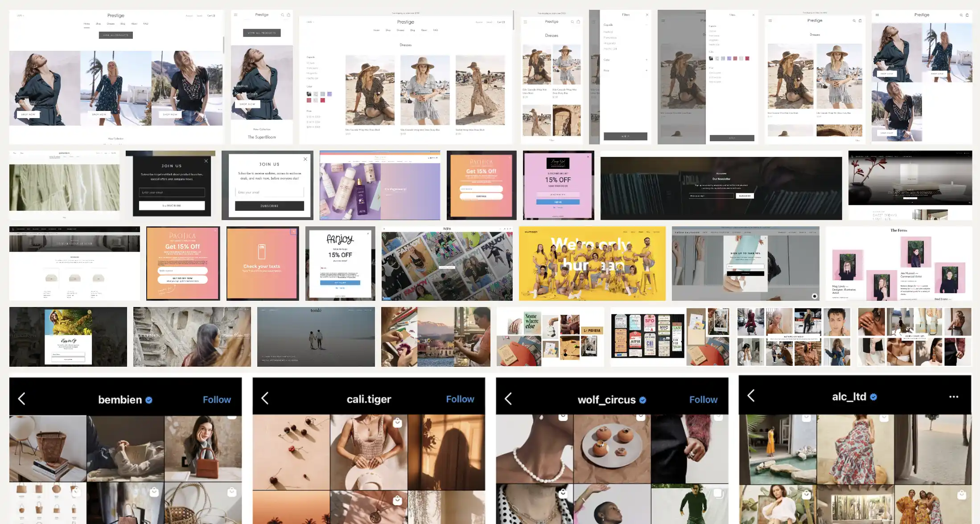This screenshot has height=524, width=980.
Task: Expand the Price filter plus sign
Action: 646,70
